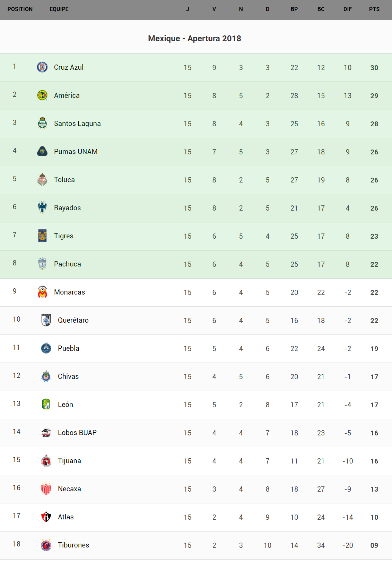This screenshot has height=561, width=392.
Task: Click the Monarcas club crest
Action: [42, 292]
